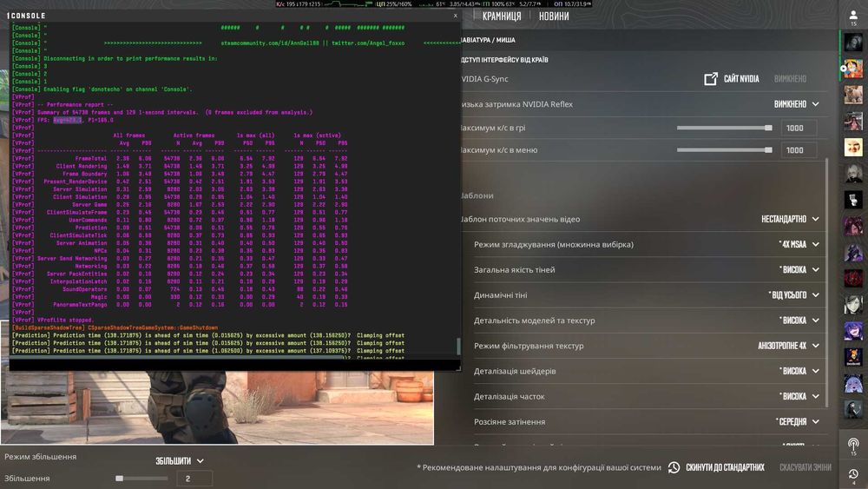Open the КЛАВІАТУРА / МИША settings tab

488,40
